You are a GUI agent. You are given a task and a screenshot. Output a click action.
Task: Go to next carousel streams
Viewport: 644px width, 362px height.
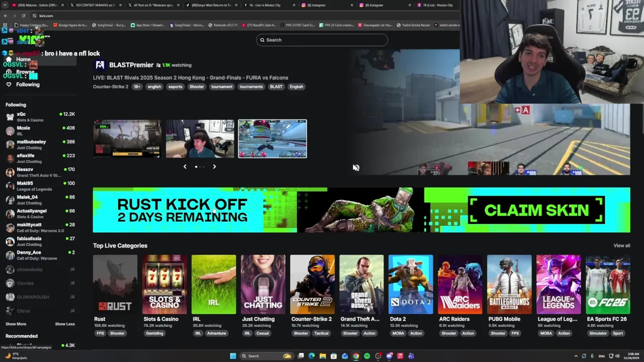[x=214, y=166]
